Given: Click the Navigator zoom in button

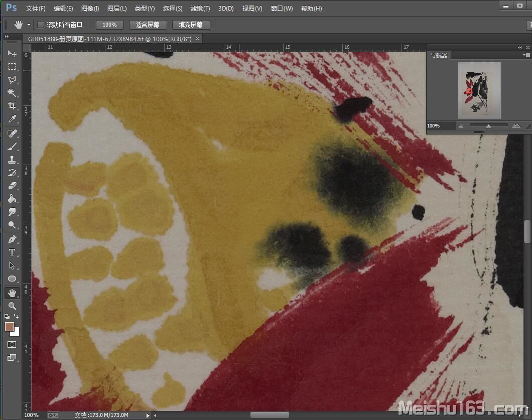Looking at the screenshot, I should point(516,126).
